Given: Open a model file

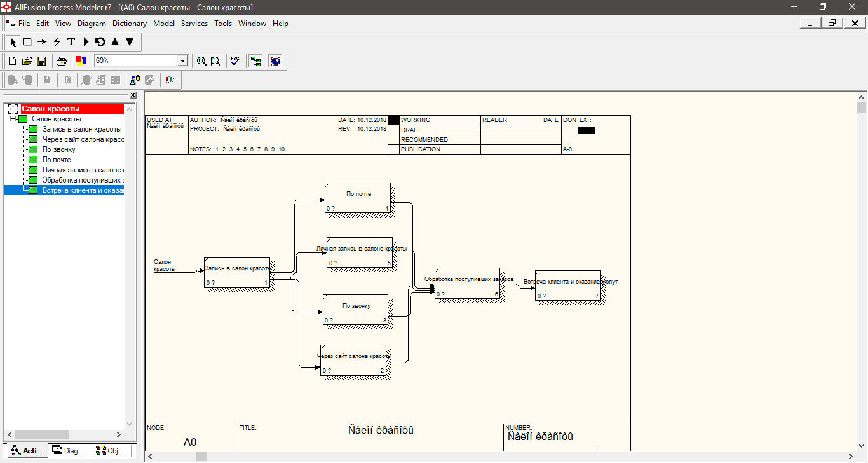Looking at the screenshot, I should tap(27, 61).
